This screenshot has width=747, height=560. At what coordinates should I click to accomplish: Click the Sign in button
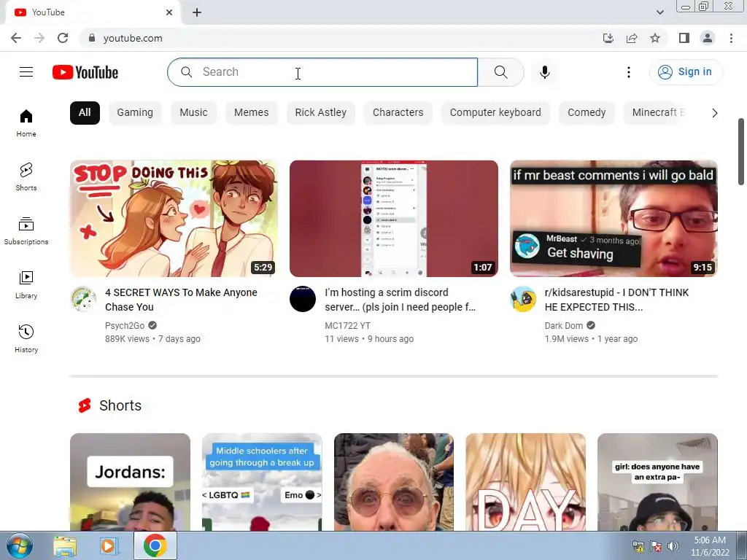686,72
